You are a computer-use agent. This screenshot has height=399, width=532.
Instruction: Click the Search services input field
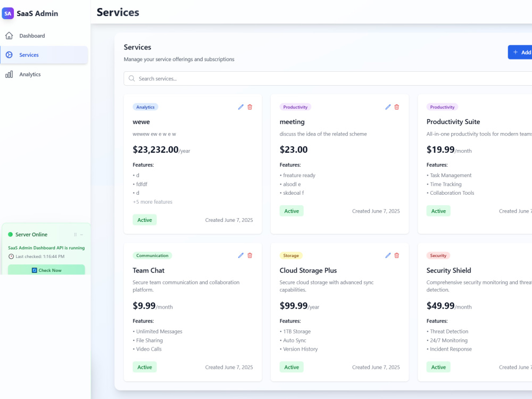pos(328,78)
